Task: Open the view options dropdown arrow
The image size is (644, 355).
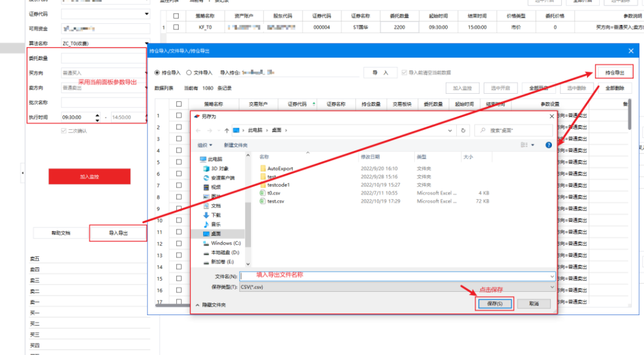Action: click(x=533, y=145)
